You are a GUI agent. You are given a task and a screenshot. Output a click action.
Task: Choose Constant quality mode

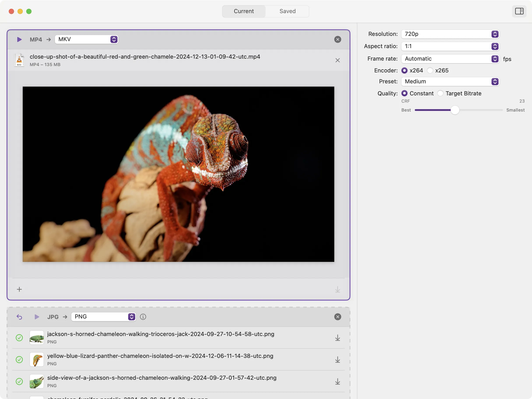pos(404,93)
